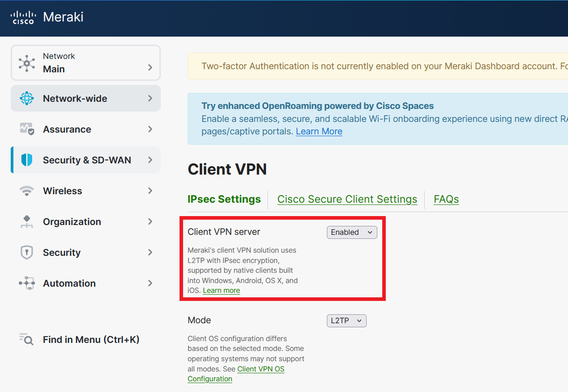Image resolution: width=568 pixels, height=392 pixels.
Task: Open the Client VPN server Enabled dropdown
Action: point(352,232)
